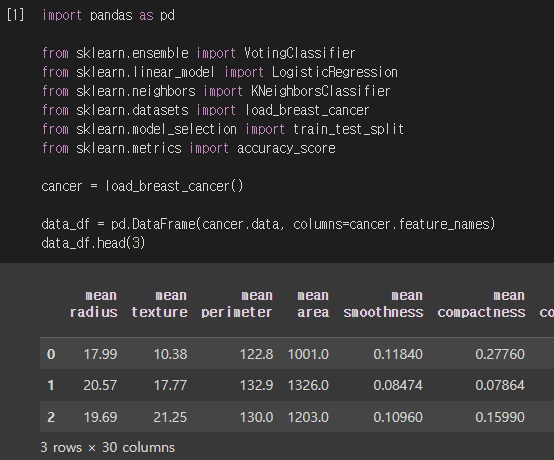
Task: Click the mean texture value 21.25
Action: (170, 417)
